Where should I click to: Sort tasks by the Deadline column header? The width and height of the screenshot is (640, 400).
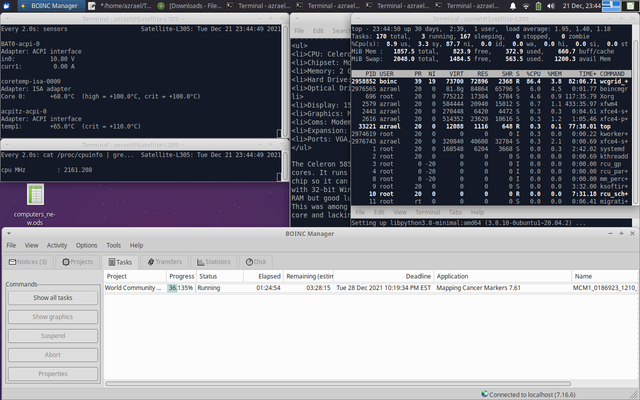click(x=384, y=276)
